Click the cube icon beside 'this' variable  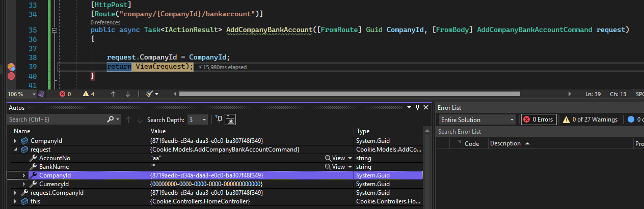coord(24,201)
